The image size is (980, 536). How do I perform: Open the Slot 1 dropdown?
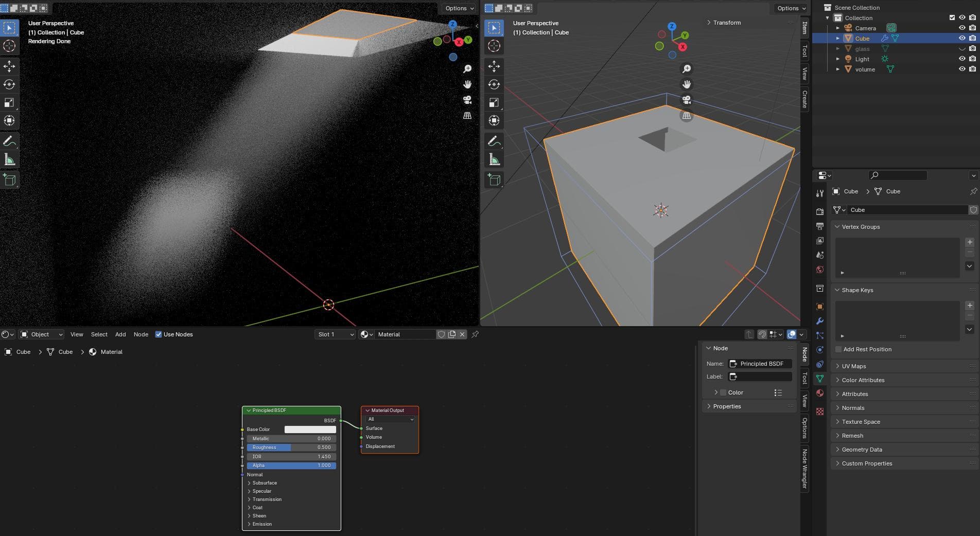point(335,334)
